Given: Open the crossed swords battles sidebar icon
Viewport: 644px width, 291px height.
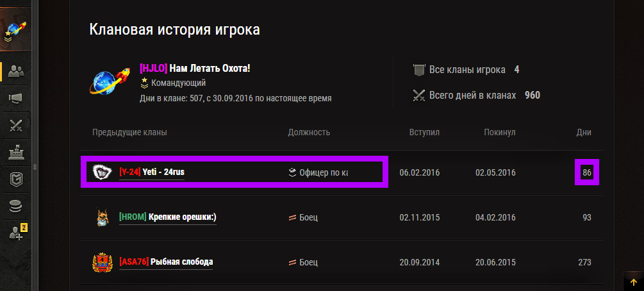Looking at the screenshot, I should tap(16, 125).
